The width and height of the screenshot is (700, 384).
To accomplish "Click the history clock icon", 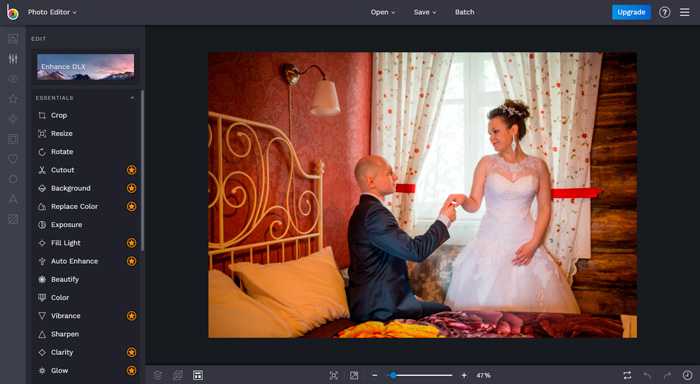I will pyautogui.click(x=688, y=376).
